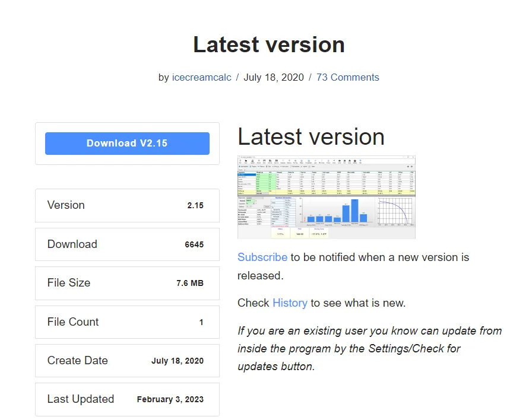Click the Last Updated February 3, 2023 value
This screenshot has height=420, width=510.
pyautogui.click(x=170, y=399)
